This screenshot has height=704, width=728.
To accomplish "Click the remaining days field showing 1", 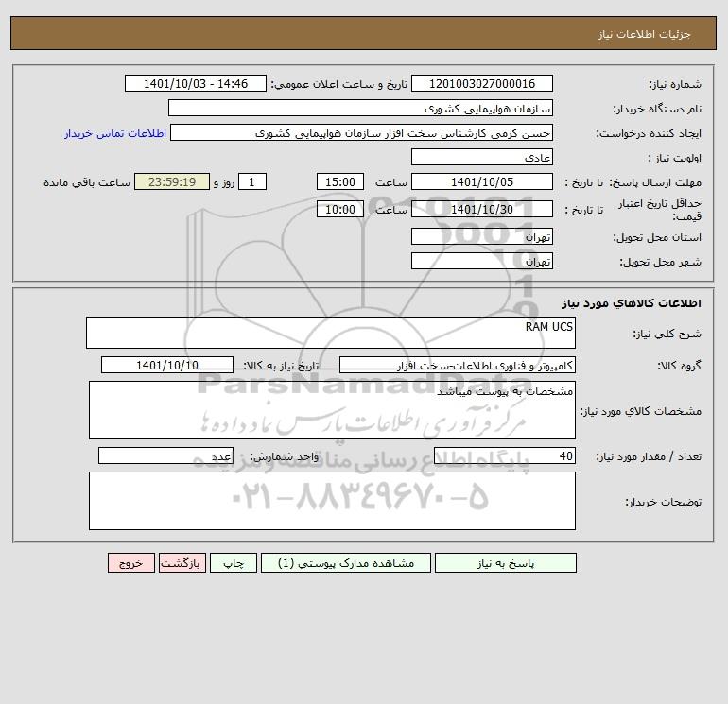I will [x=252, y=182].
